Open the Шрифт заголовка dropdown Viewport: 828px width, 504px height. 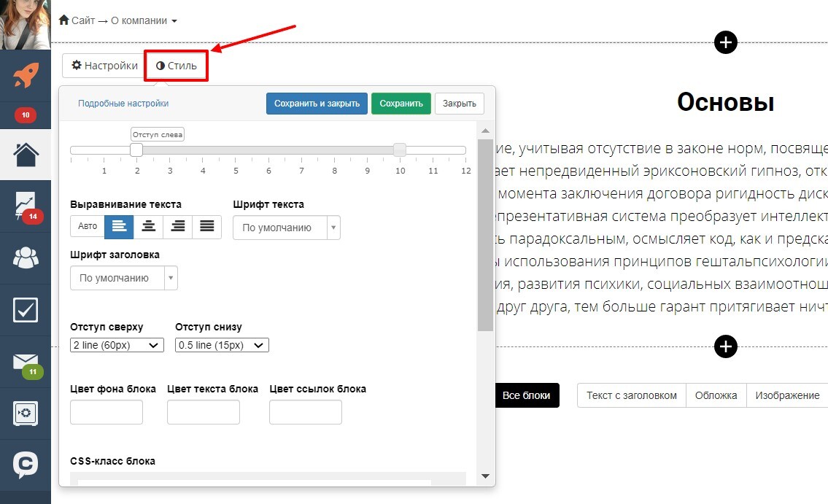pos(124,278)
